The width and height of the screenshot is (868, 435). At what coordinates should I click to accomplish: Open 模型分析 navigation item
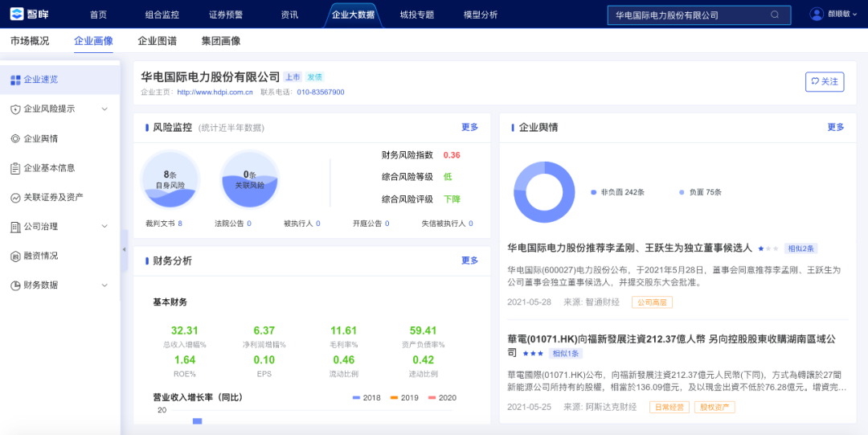point(481,15)
